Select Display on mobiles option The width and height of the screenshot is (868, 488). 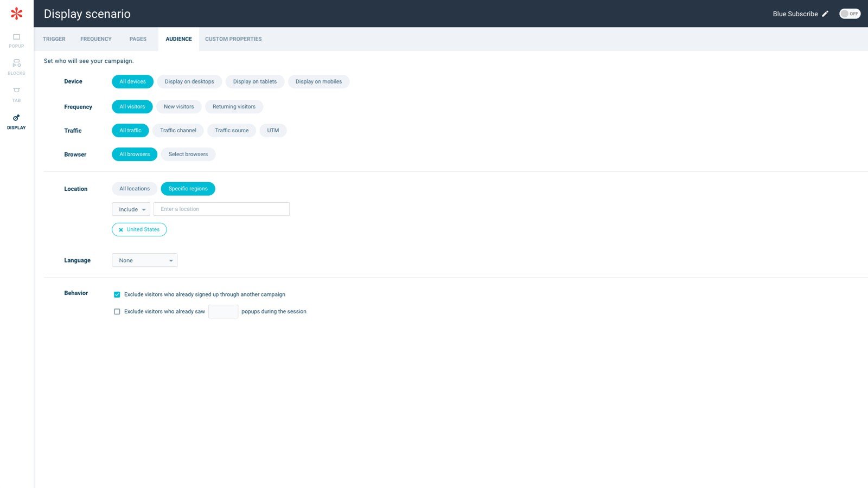(x=318, y=82)
